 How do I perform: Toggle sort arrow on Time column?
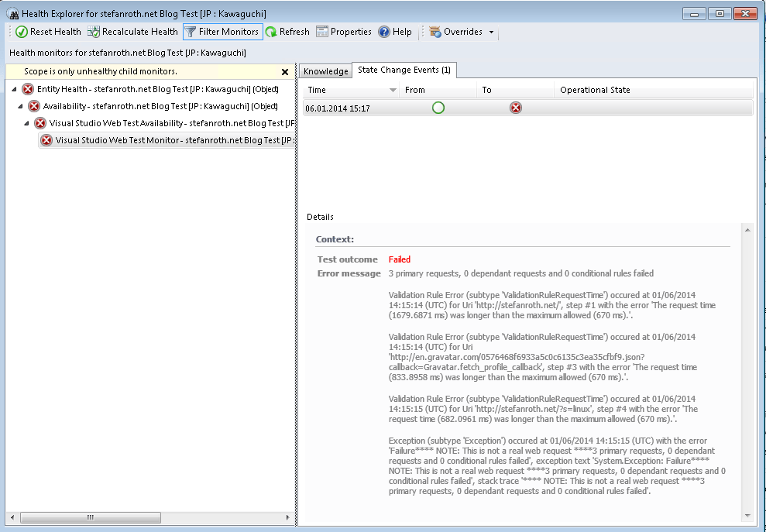(393, 91)
